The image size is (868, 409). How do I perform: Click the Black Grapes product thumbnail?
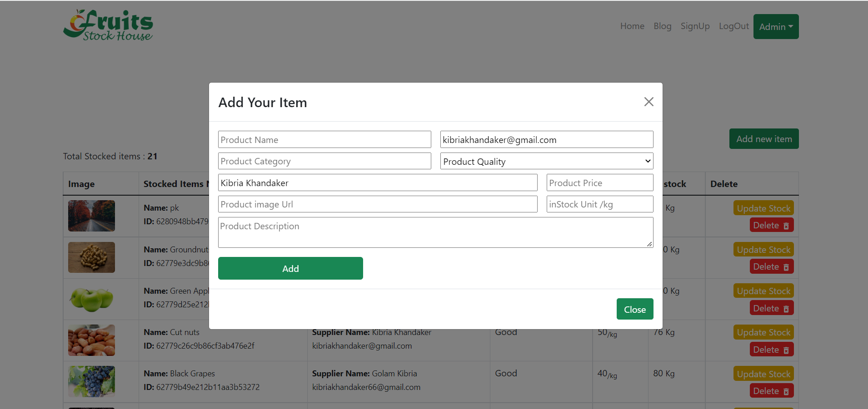tap(91, 381)
